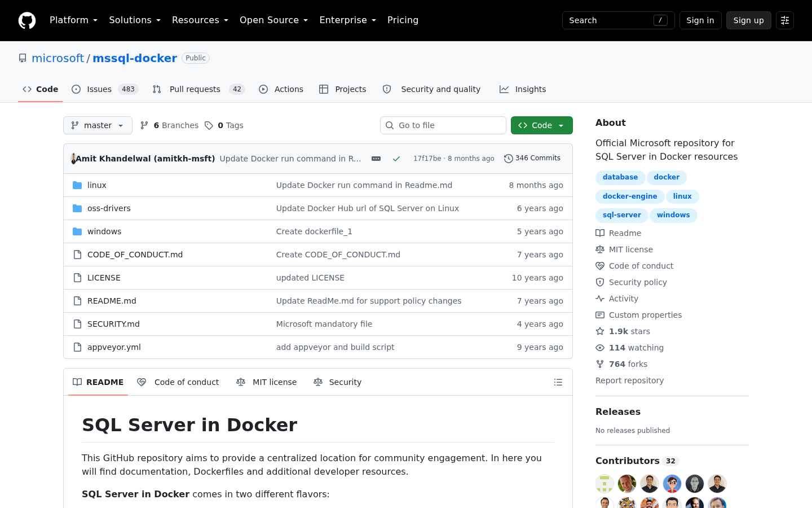Expand commit message ellipsis button
Image resolution: width=812 pixels, height=508 pixels.
click(376, 159)
